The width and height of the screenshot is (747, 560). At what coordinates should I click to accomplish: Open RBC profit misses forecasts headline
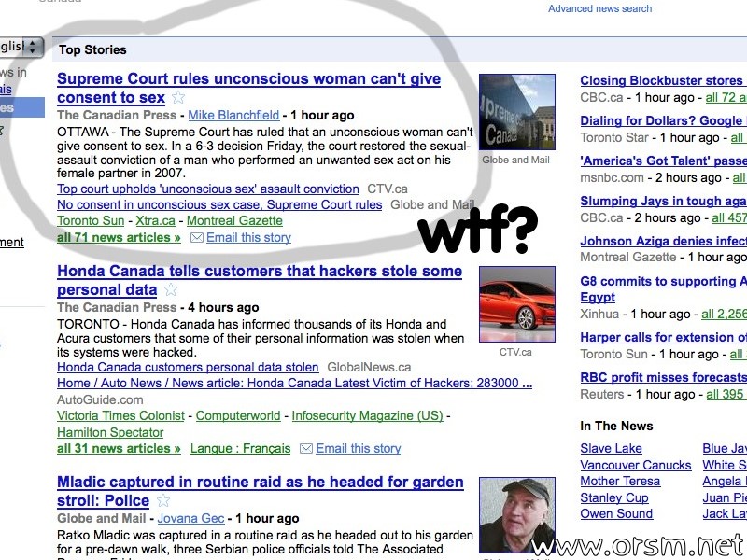click(x=663, y=378)
